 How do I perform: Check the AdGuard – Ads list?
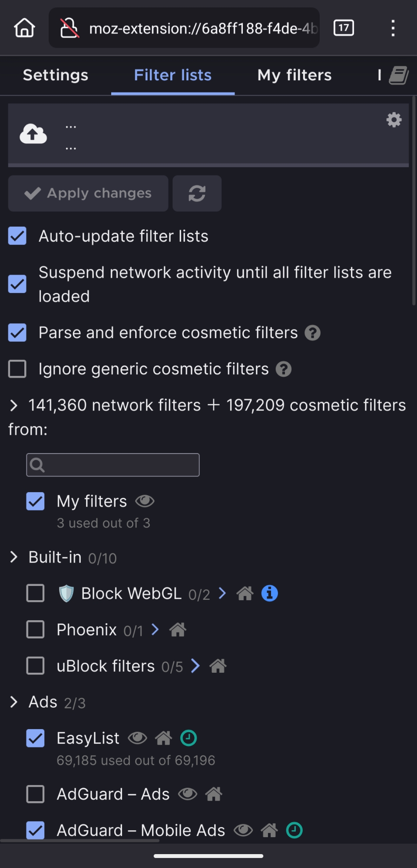35,794
